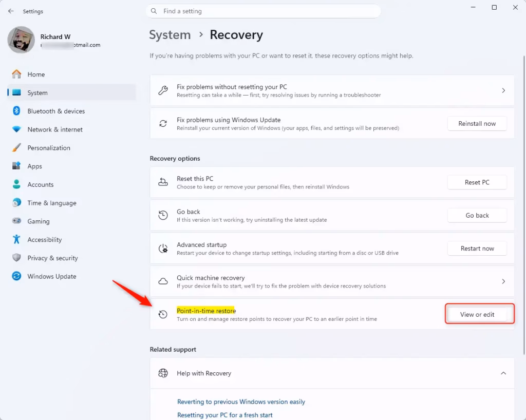Go to Bluetooth & devices settings
The image size is (526, 420).
(72, 111)
